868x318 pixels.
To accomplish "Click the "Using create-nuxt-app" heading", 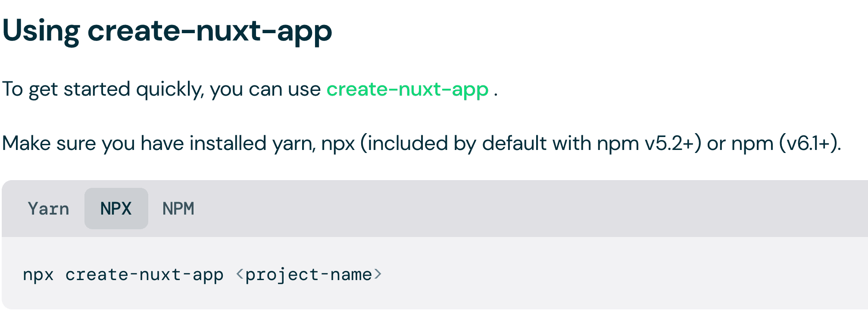I will coord(167,31).
